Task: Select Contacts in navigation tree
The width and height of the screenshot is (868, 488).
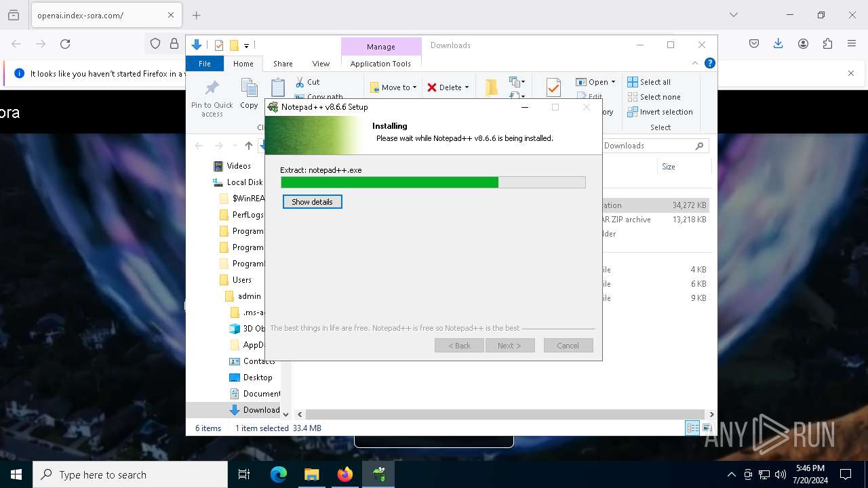Action: coord(252,361)
